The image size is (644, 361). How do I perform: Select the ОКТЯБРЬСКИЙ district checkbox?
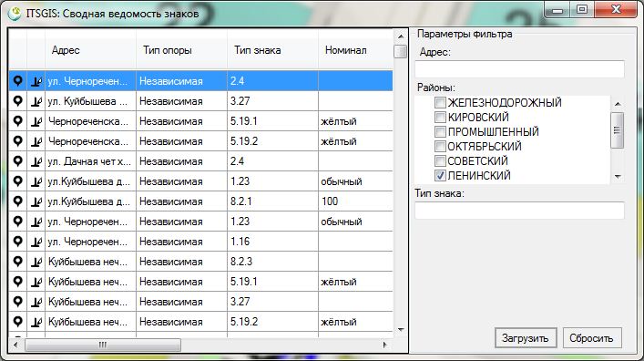pos(440,147)
